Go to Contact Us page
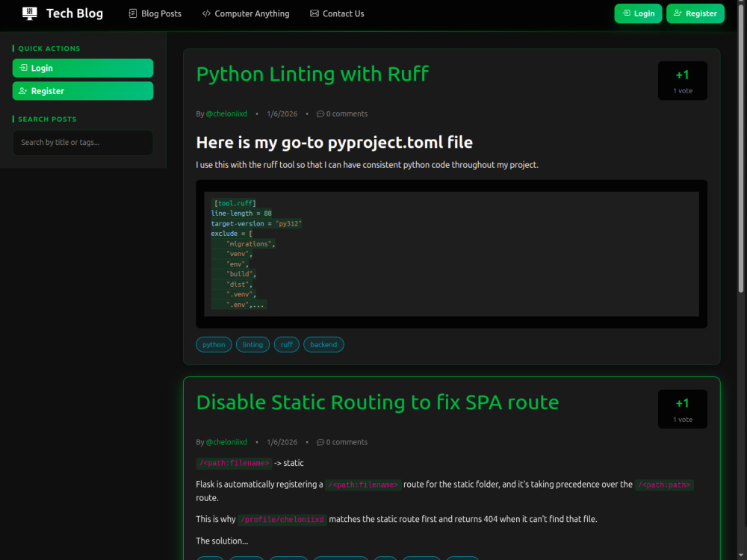The width and height of the screenshot is (747, 560). [x=338, y=13]
